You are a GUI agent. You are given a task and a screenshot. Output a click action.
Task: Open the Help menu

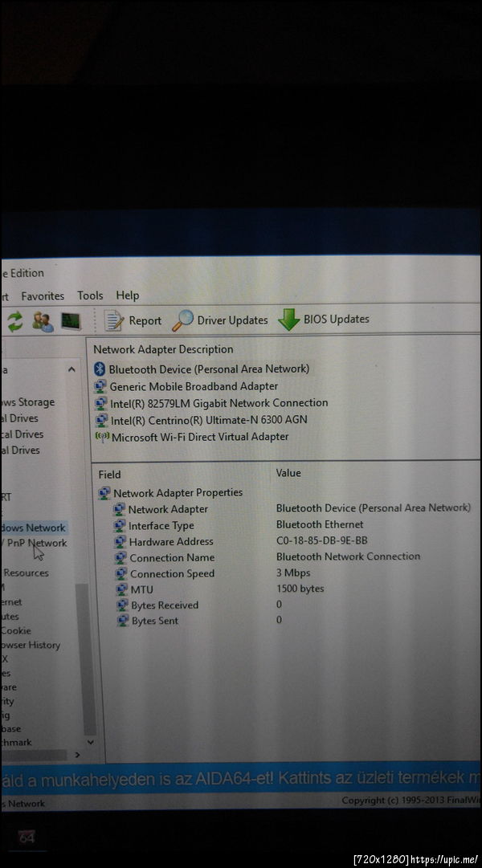point(128,295)
